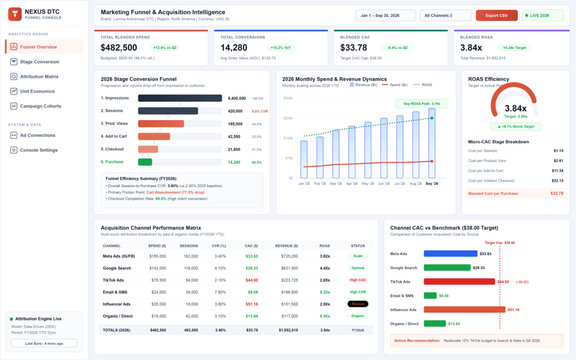Click the Console Settings gear icon

(14, 150)
